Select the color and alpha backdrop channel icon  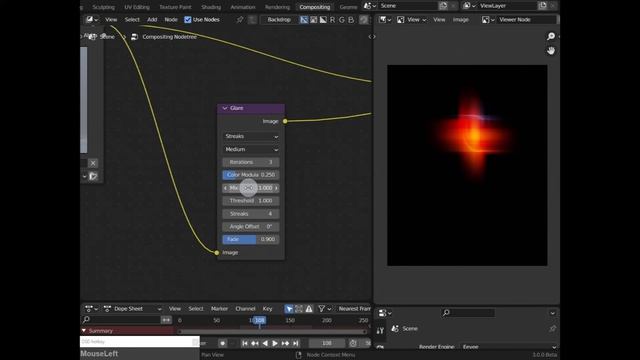pos(304,20)
